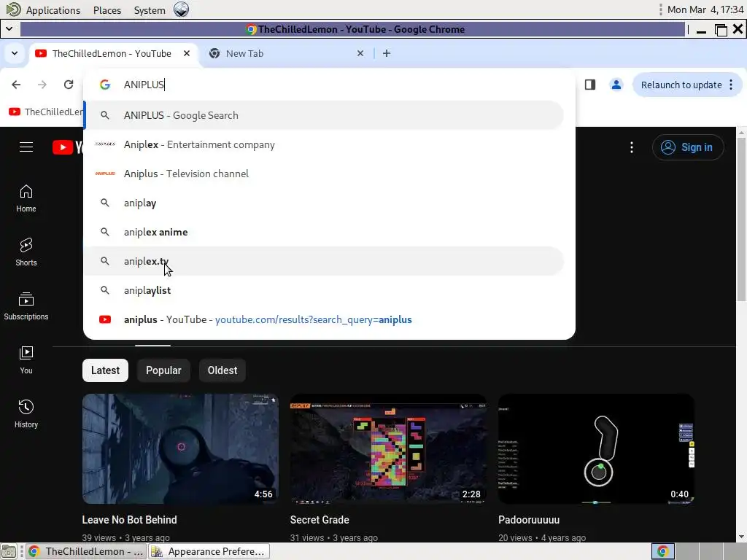Switch to the TheChilledLemon YouTube tab

point(112,53)
